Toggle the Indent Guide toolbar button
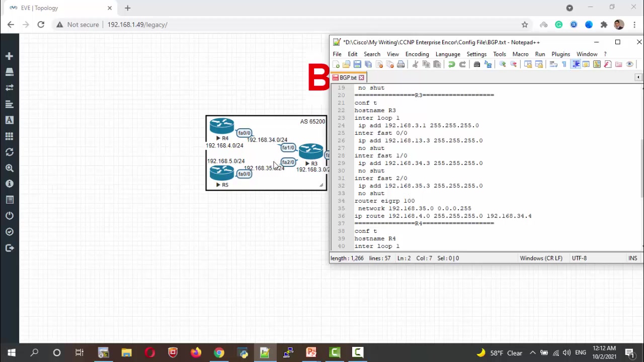The image size is (644, 362). point(575,64)
